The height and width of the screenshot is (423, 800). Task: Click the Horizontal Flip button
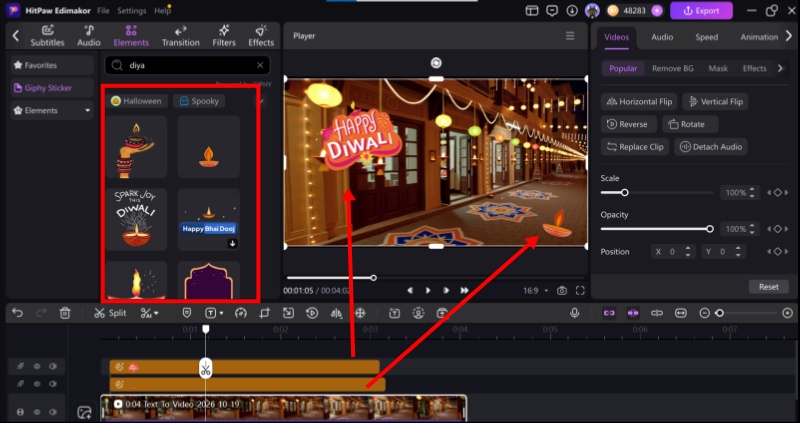pos(639,102)
